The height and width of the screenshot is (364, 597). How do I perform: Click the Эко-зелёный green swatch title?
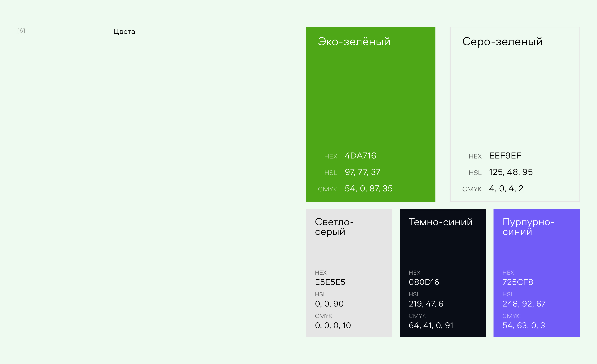(x=354, y=42)
